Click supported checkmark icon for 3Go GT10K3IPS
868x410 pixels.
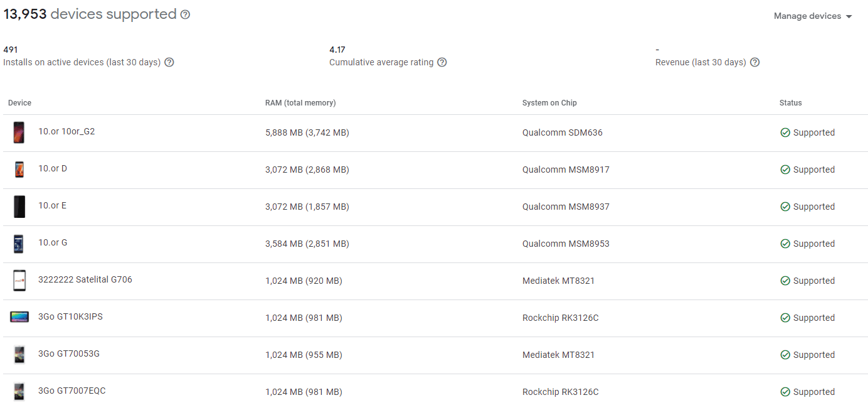point(785,318)
